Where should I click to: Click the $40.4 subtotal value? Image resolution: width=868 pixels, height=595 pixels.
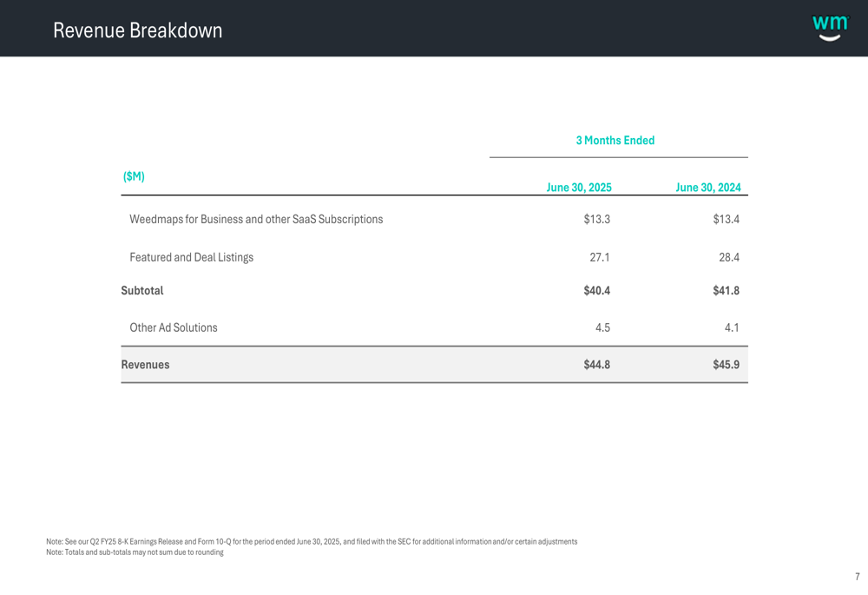point(596,291)
